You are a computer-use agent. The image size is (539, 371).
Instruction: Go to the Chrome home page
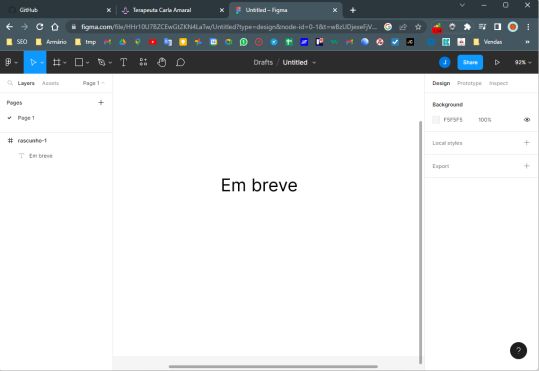pyautogui.click(x=55, y=26)
